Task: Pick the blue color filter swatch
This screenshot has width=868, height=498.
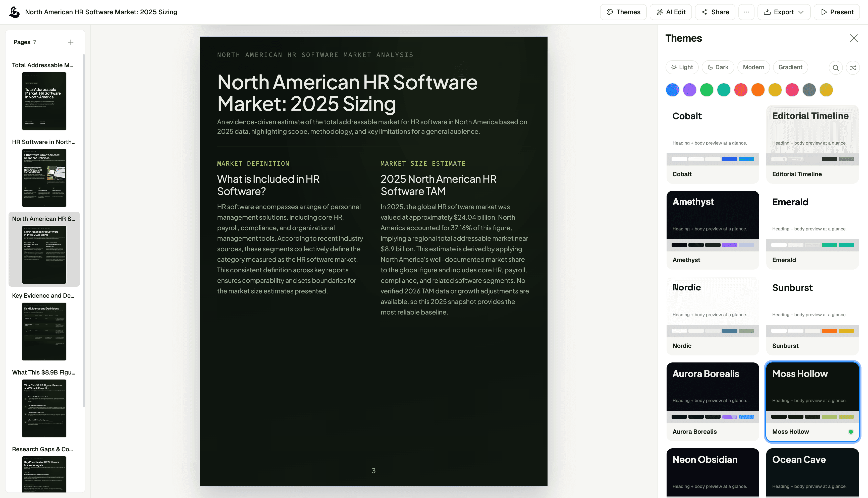Action: (x=672, y=90)
